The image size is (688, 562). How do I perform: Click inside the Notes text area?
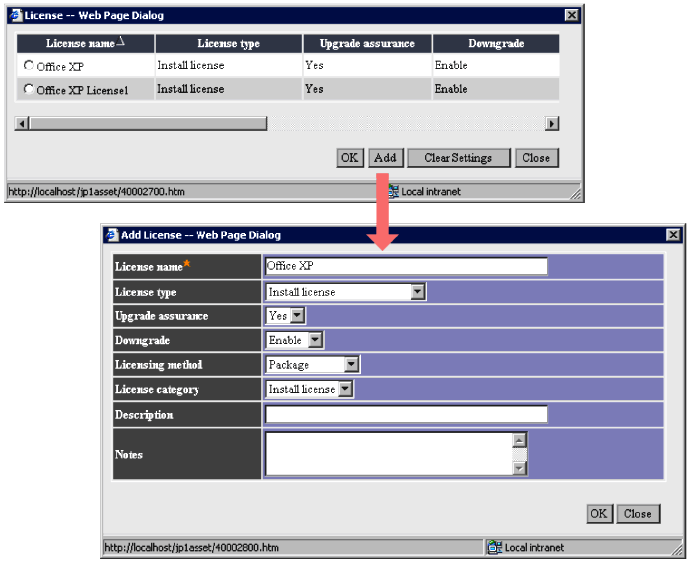point(388,453)
